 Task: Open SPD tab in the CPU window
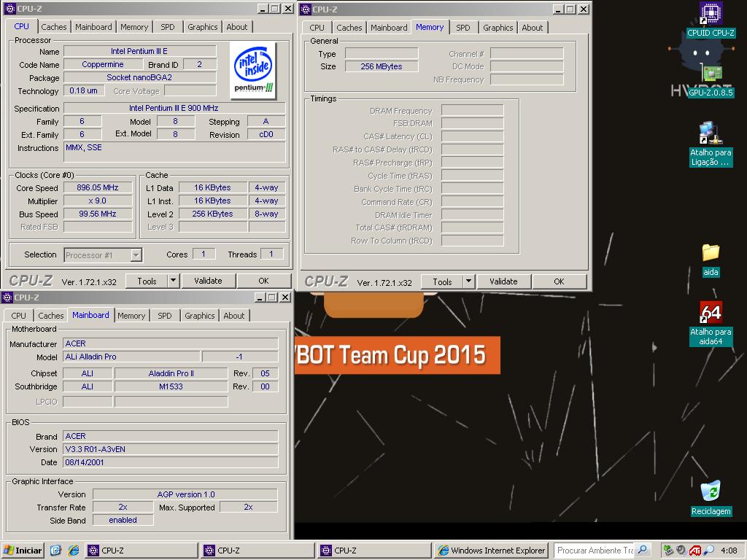pos(168,27)
